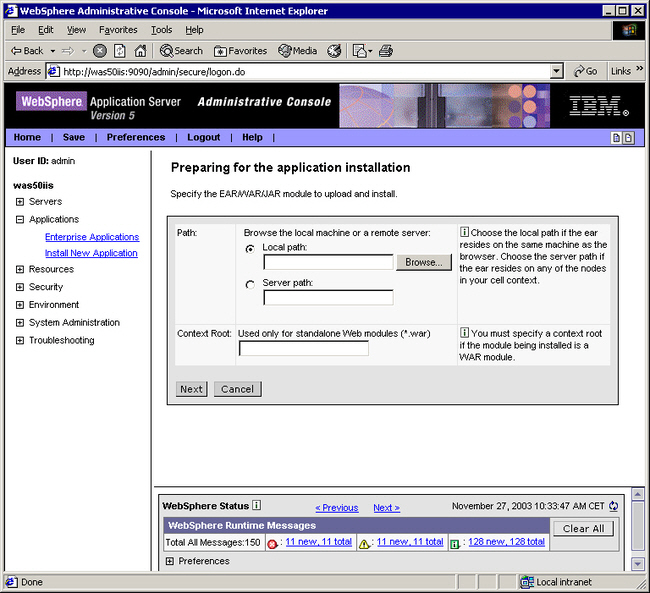Image resolution: width=650 pixels, height=593 pixels.
Task: Open the View menu
Action: 76,30
